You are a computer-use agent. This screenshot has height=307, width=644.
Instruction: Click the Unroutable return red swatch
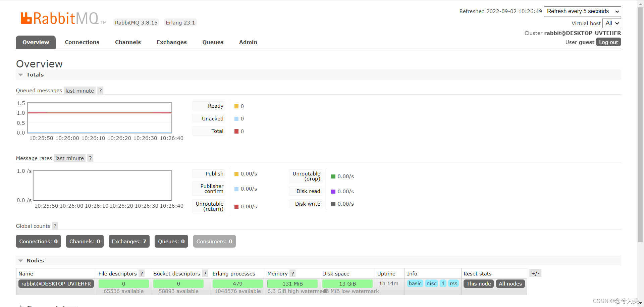[236, 207]
